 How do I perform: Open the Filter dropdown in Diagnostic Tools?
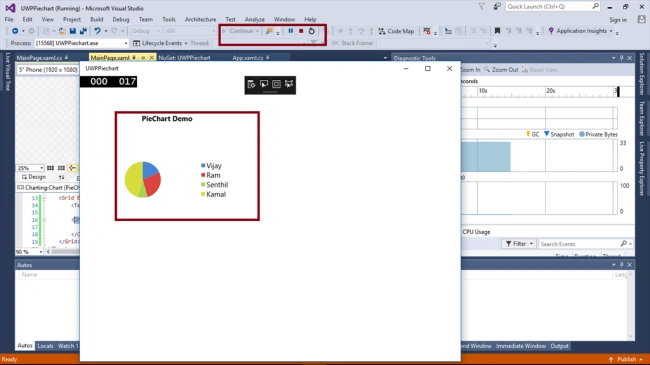coord(519,244)
